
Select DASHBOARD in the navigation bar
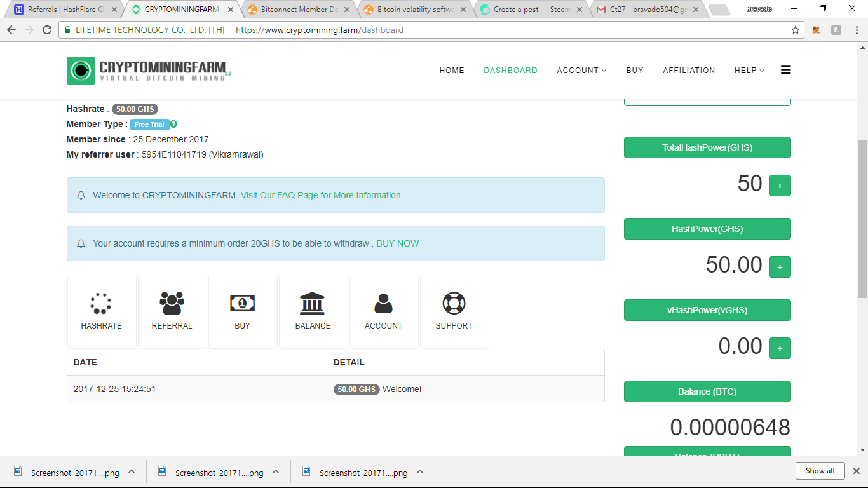click(510, 71)
